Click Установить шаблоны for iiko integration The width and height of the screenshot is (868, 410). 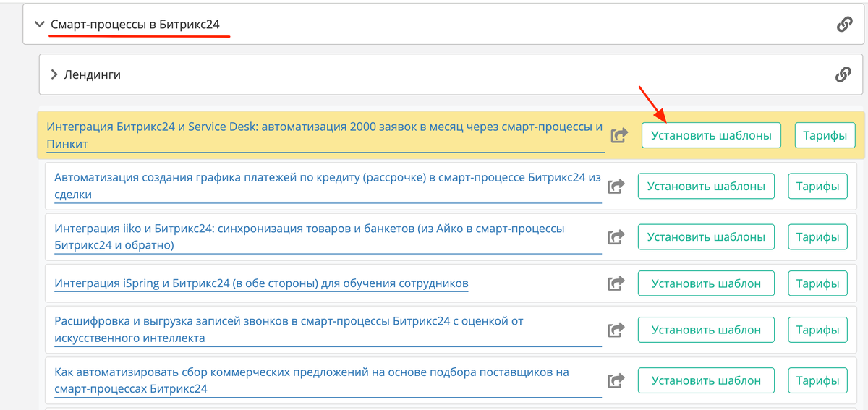[705, 236]
